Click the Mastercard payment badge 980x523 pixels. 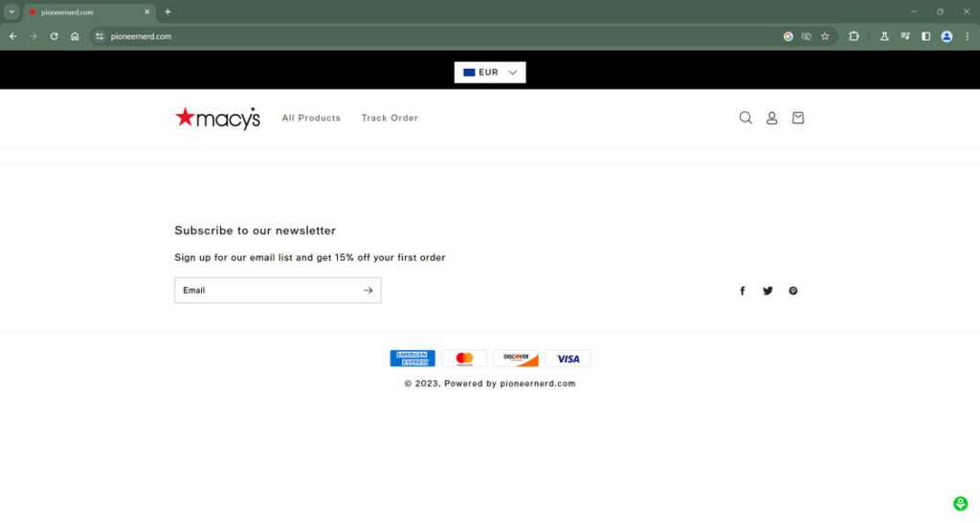[464, 359]
